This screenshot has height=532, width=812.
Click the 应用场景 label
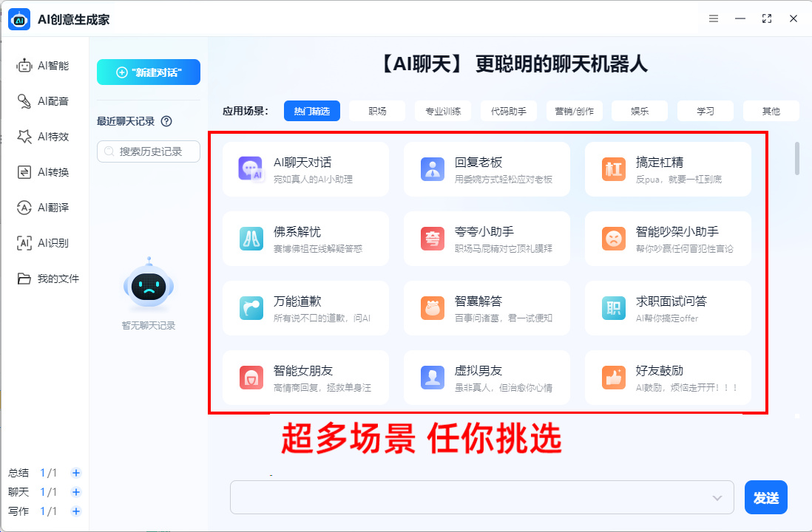tap(246, 111)
